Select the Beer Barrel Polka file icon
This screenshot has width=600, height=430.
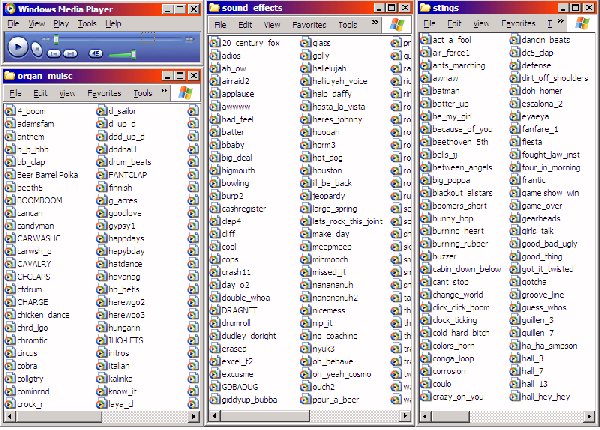pyautogui.click(x=10, y=175)
